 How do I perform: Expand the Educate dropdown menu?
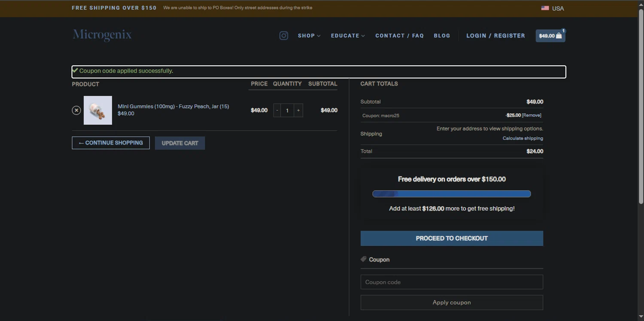(x=348, y=36)
